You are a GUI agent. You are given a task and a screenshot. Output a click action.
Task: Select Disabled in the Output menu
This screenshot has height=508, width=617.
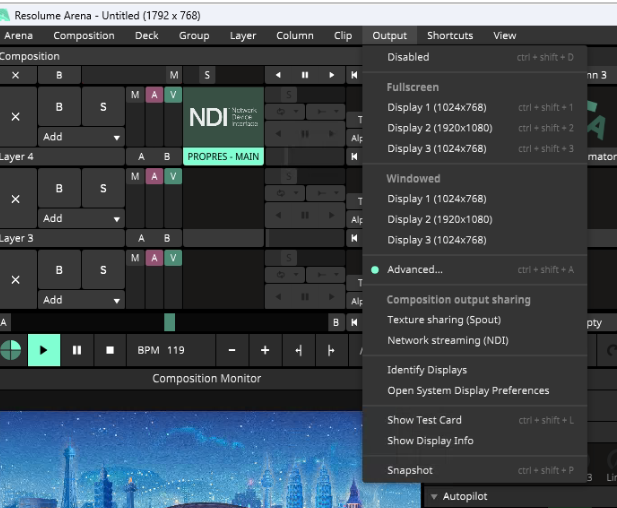[x=475, y=57]
